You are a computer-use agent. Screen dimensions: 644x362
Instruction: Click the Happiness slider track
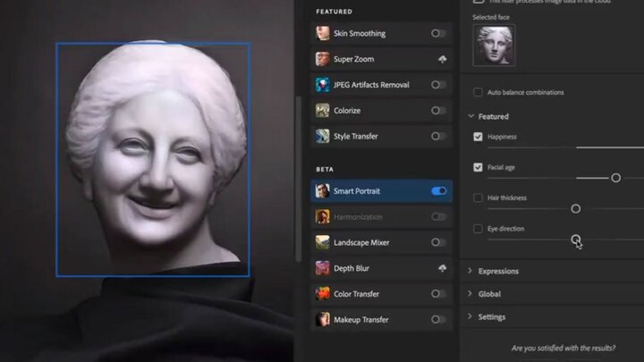tap(565, 147)
